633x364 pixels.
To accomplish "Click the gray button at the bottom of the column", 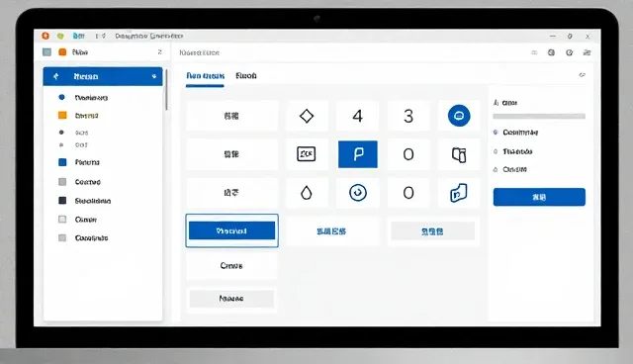I will point(231,299).
